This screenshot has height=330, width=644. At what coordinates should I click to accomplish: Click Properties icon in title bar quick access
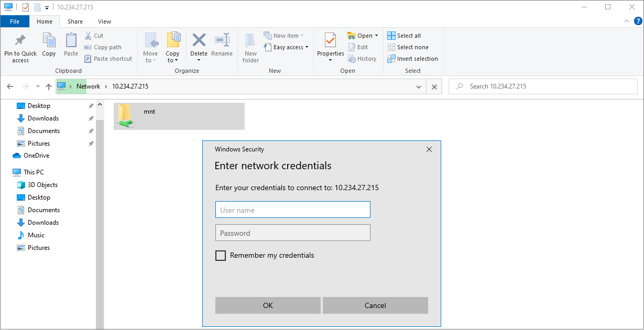(26, 7)
